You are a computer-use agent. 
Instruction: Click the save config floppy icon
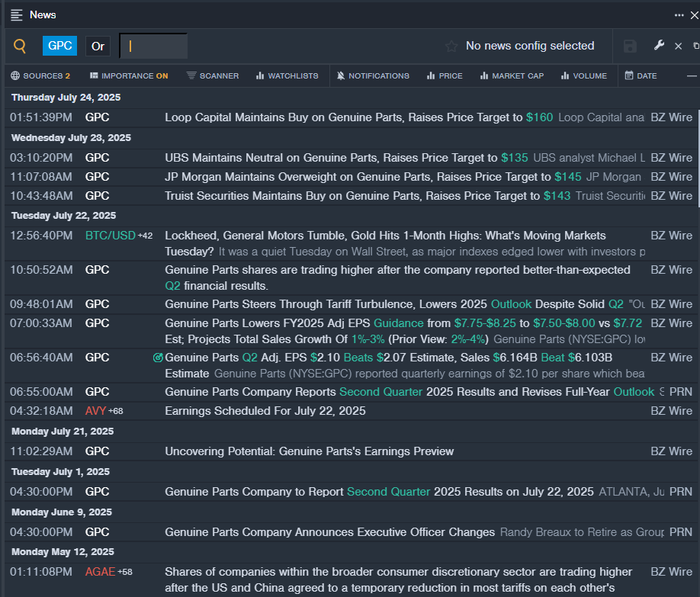pyautogui.click(x=630, y=46)
